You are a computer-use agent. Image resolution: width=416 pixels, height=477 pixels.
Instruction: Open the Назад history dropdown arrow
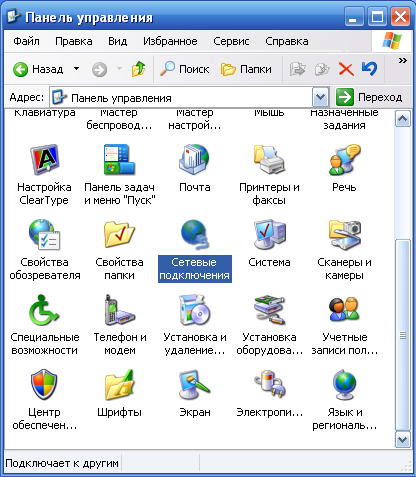pyautogui.click(x=76, y=69)
